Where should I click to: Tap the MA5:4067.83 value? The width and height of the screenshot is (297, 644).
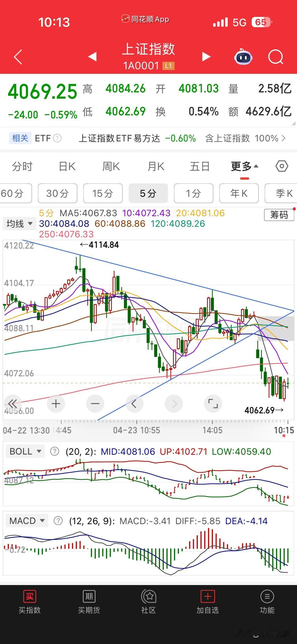(88, 213)
